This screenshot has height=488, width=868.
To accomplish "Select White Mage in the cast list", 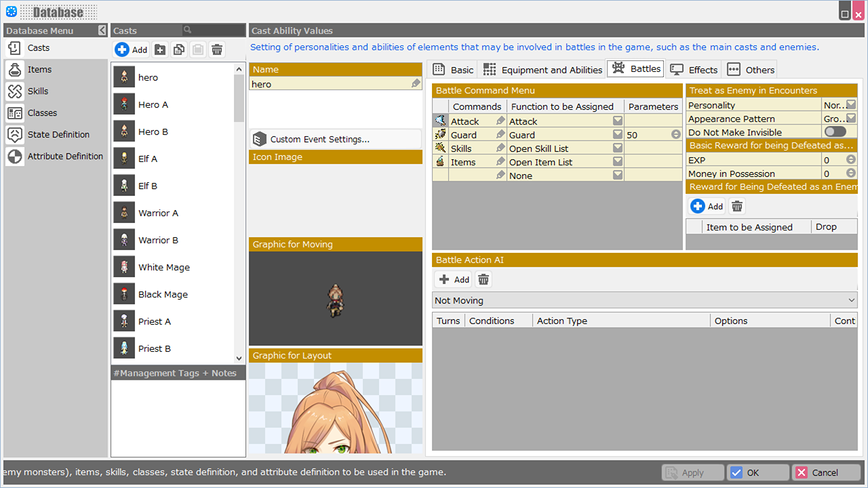I will click(164, 267).
